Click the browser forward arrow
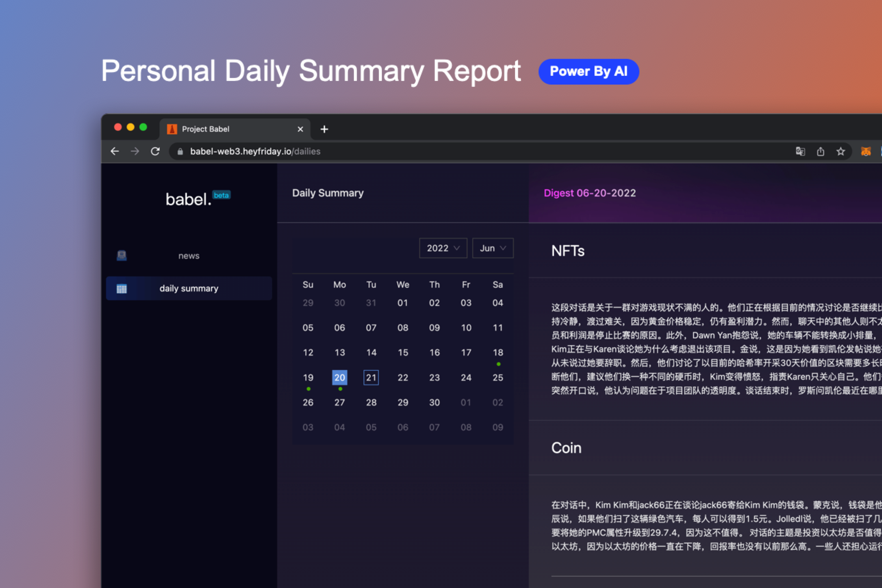 pyautogui.click(x=135, y=151)
